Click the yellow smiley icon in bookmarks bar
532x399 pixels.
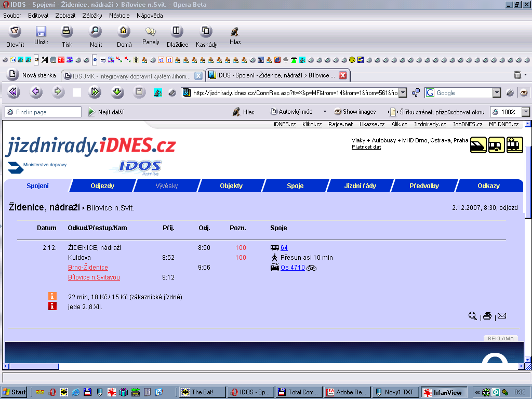(352, 60)
